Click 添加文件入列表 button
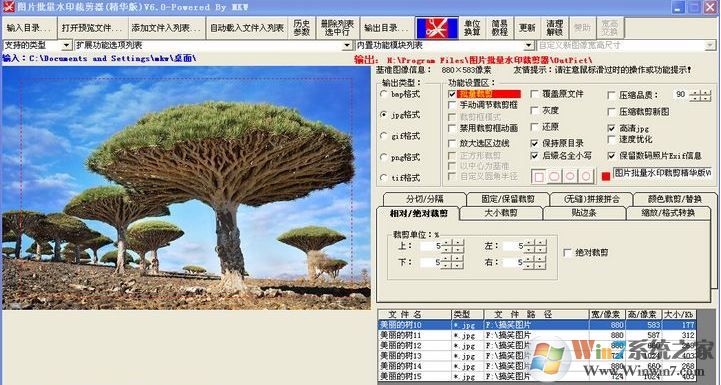The height and width of the screenshot is (385, 721). tap(166, 28)
